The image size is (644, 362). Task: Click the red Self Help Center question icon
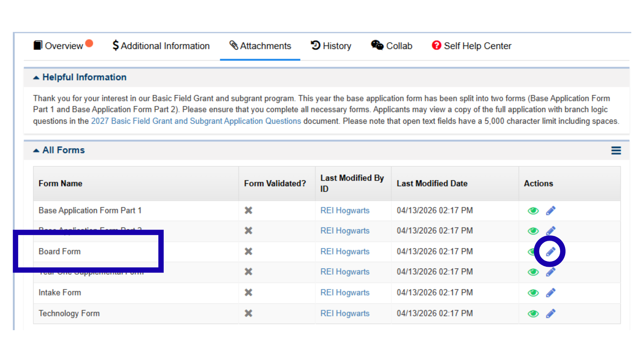(x=436, y=45)
